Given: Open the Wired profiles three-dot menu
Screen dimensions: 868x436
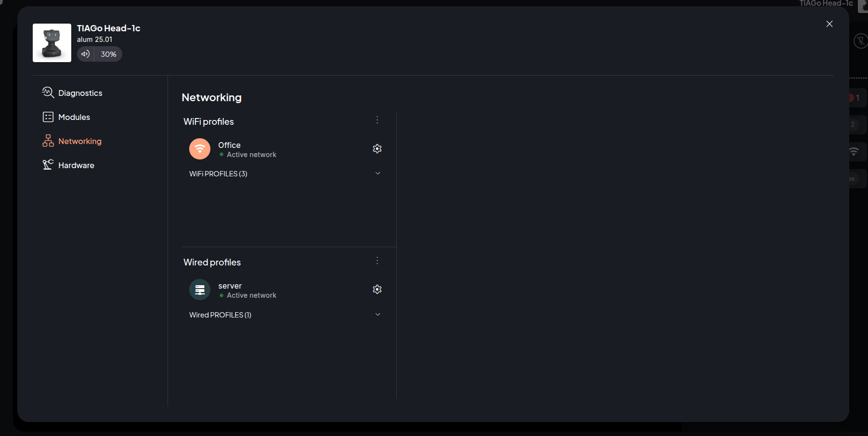Looking at the screenshot, I should [x=377, y=261].
